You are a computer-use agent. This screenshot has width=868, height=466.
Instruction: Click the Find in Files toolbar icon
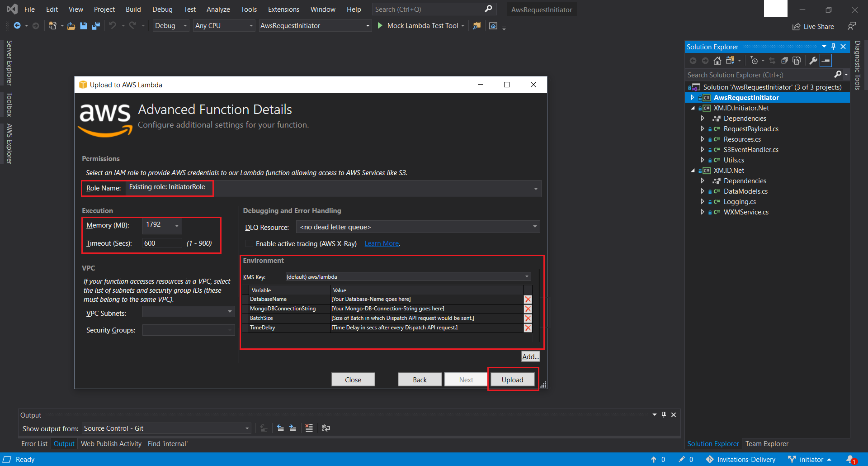476,26
